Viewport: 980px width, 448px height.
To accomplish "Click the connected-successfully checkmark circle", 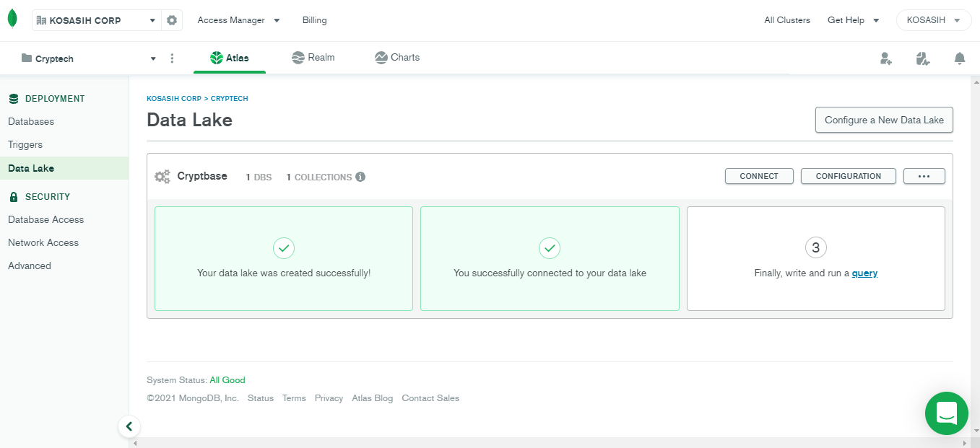I will click(x=550, y=248).
